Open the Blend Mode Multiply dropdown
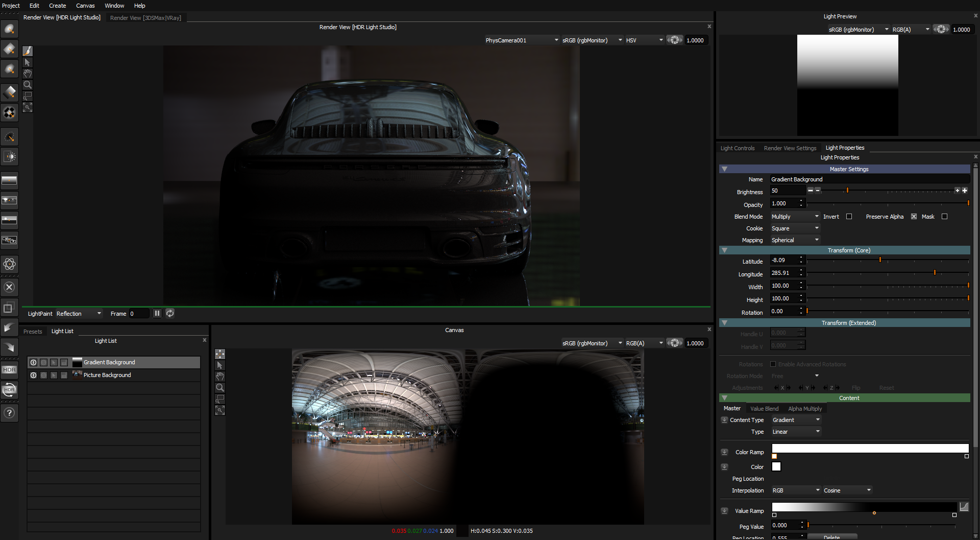 pyautogui.click(x=795, y=217)
